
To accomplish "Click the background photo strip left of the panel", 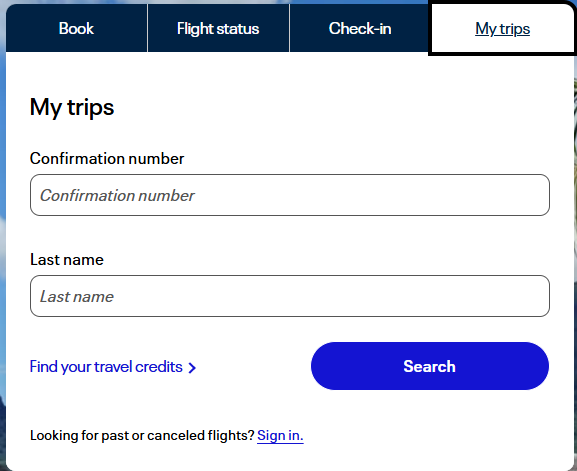I will tap(3, 258).
